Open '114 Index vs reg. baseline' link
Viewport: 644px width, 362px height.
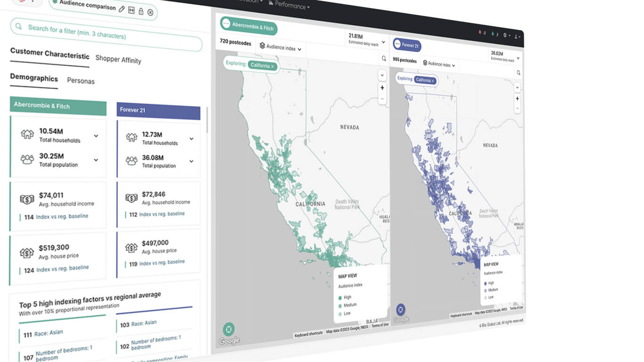56,217
